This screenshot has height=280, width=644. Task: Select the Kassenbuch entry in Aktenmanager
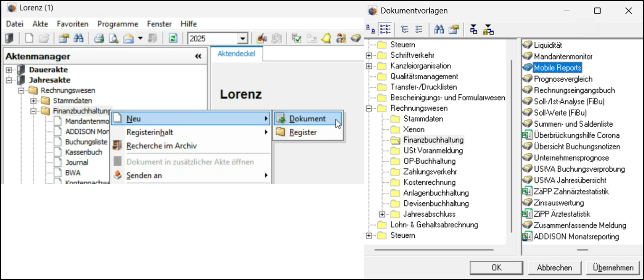tap(84, 152)
